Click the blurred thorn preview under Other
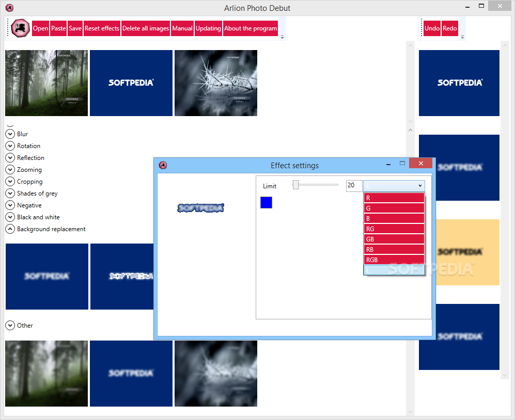 (216, 374)
